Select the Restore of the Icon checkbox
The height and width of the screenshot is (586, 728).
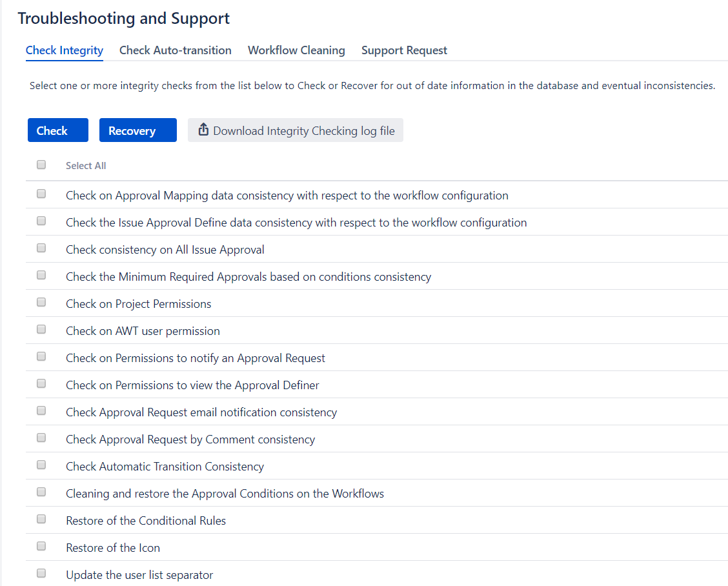point(41,546)
